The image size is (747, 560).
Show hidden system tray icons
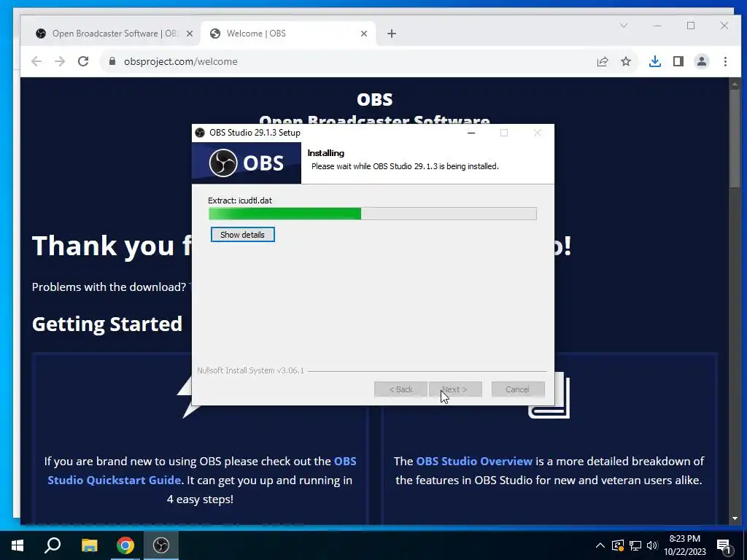pos(600,545)
